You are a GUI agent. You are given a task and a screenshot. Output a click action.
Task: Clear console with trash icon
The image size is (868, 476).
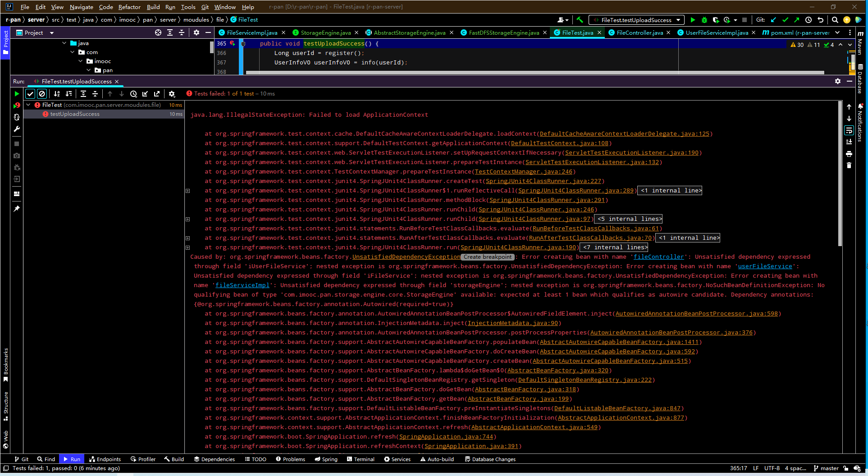pyautogui.click(x=849, y=165)
